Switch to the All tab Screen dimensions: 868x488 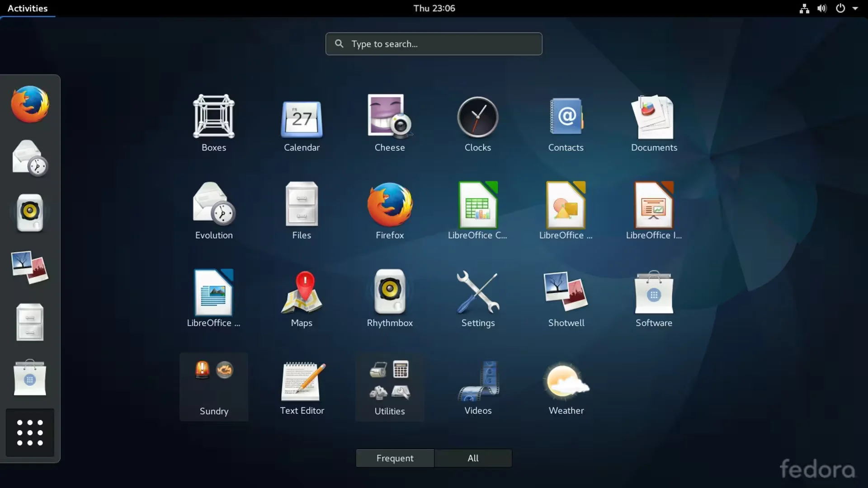(x=473, y=458)
